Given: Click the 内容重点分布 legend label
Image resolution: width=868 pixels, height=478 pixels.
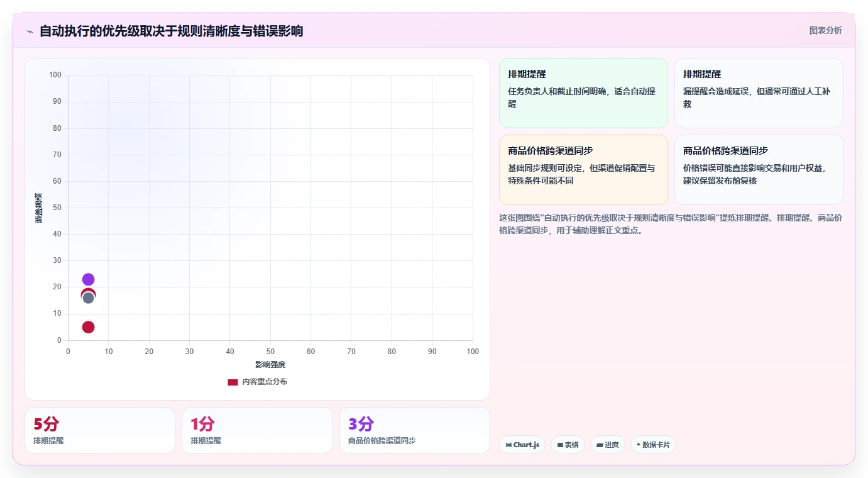Looking at the screenshot, I should (x=265, y=382).
